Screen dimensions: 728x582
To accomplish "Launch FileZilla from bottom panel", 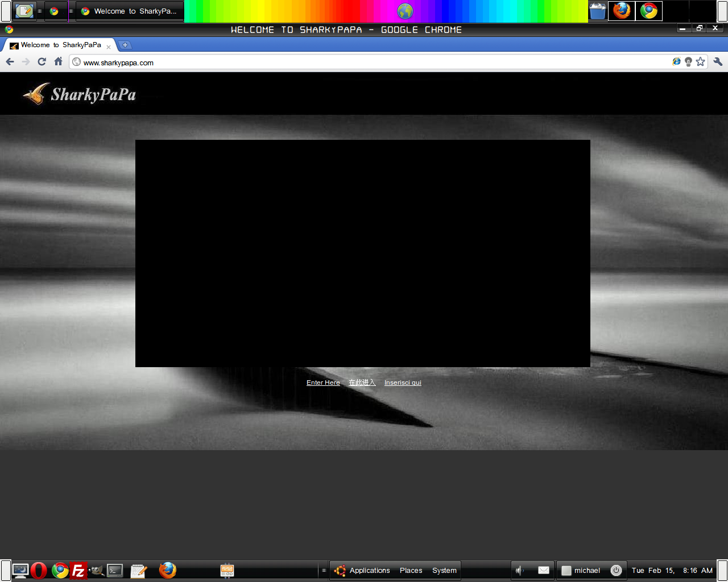I will click(x=78, y=571).
